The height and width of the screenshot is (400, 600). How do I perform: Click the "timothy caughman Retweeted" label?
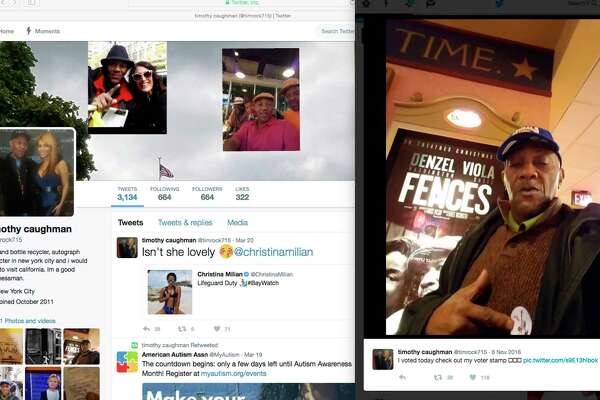(180, 345)
